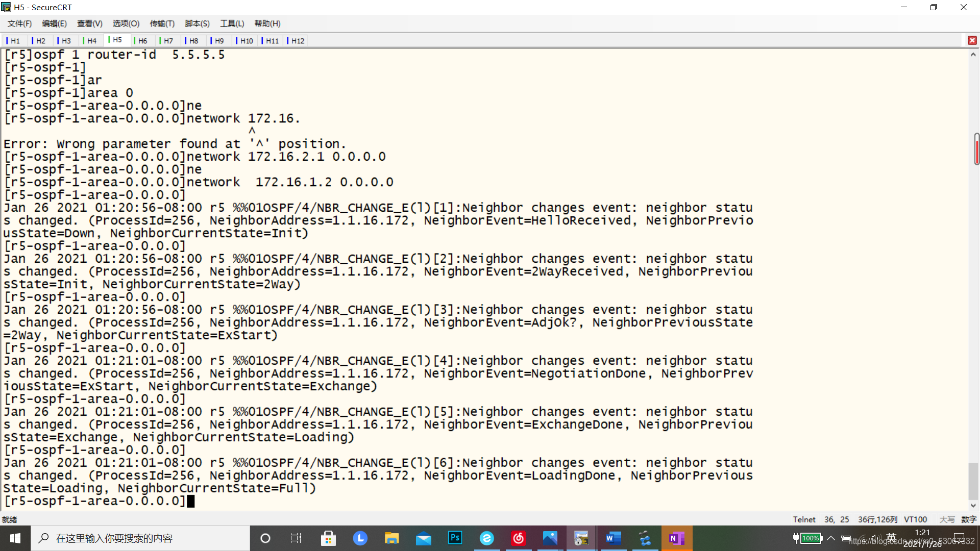Open File Explorer on the taskbar

[391, 538]
